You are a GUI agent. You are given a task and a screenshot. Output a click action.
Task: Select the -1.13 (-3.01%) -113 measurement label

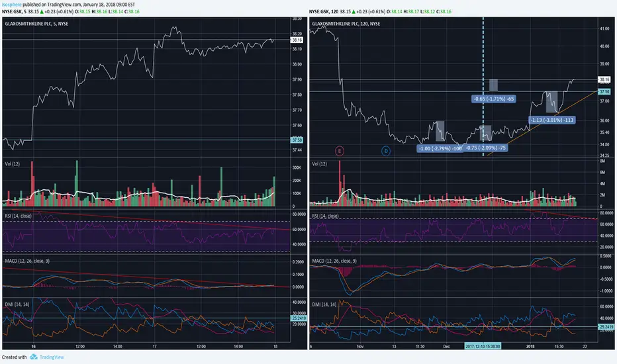(551, 120)
